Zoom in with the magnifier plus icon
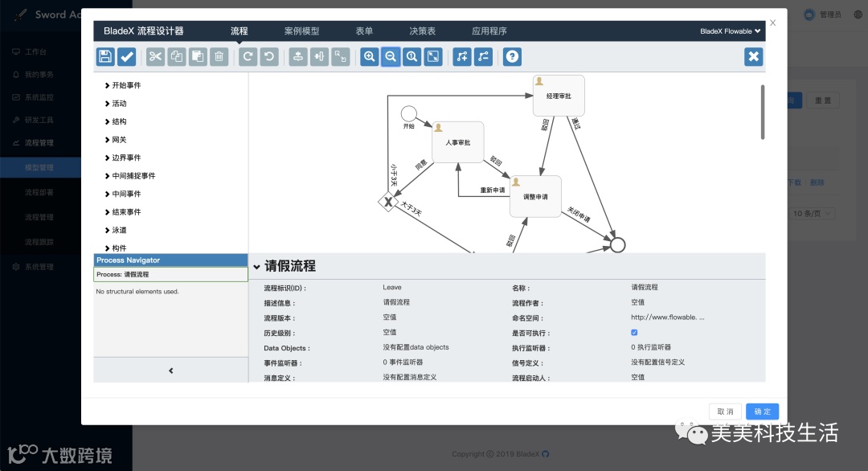This screenshot has width=868, height=471. point(369,56)
